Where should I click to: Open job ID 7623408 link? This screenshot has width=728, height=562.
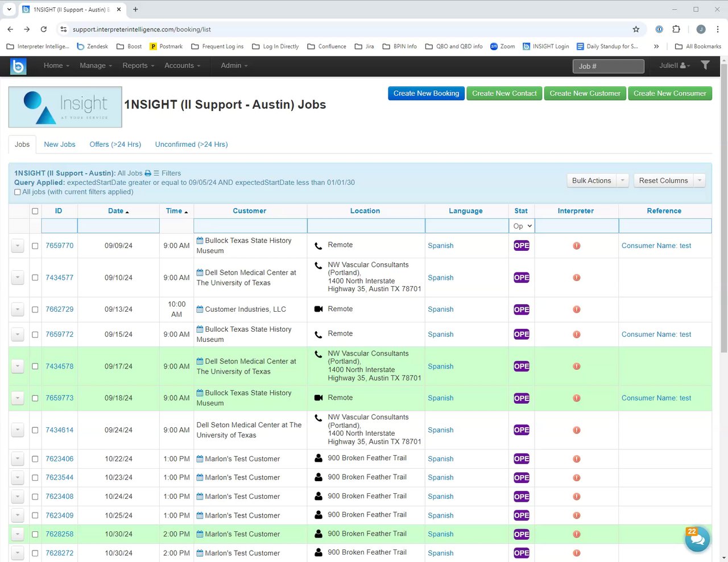coord(60,497)
